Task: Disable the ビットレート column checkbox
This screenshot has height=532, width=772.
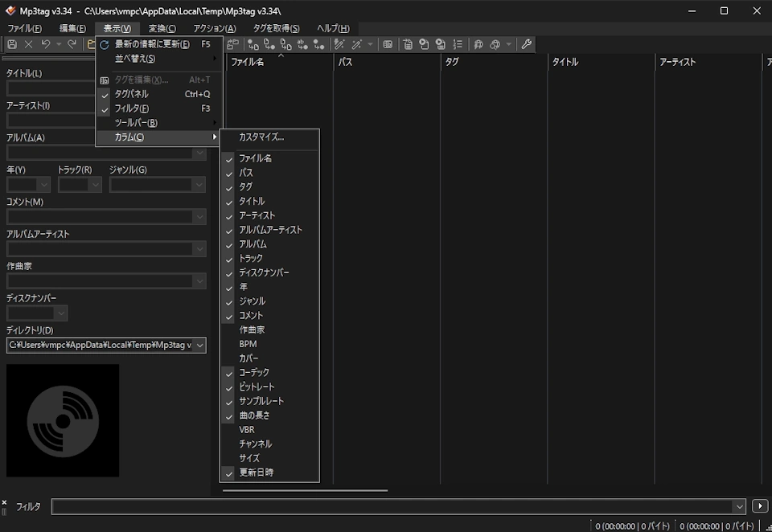Action: (228, 387)
